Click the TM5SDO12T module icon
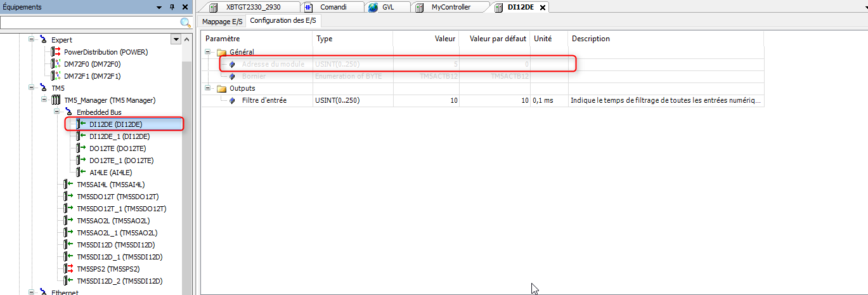 click(68, 196)
